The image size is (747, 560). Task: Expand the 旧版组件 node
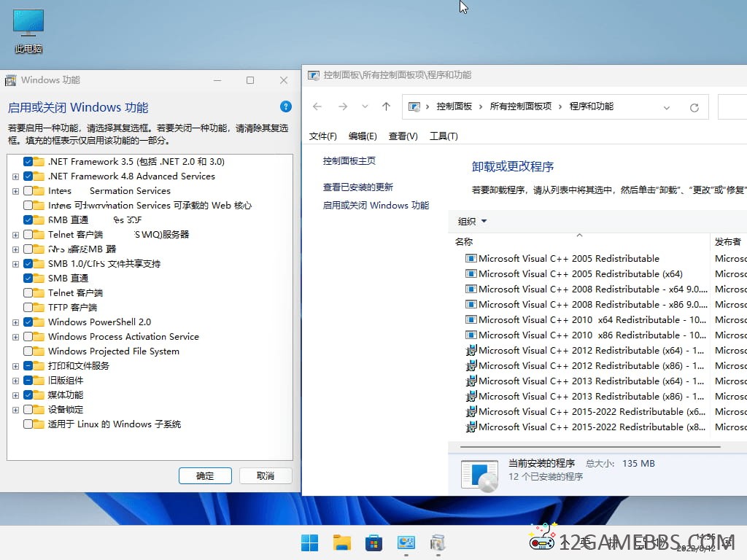[x=16, y=381]
